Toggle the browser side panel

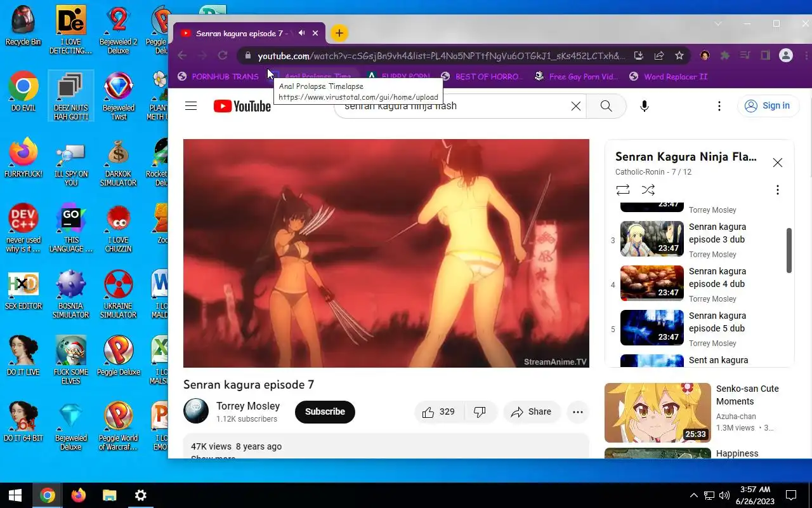766,56
